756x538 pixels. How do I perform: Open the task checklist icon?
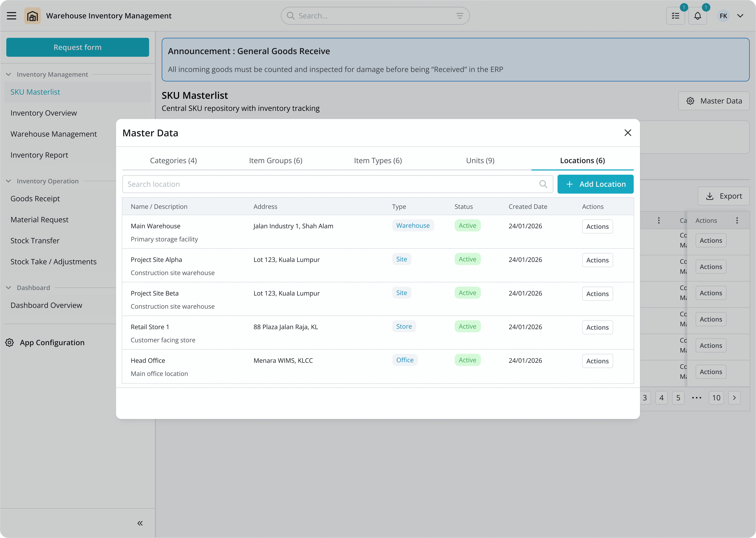click(x=676, y=16)
